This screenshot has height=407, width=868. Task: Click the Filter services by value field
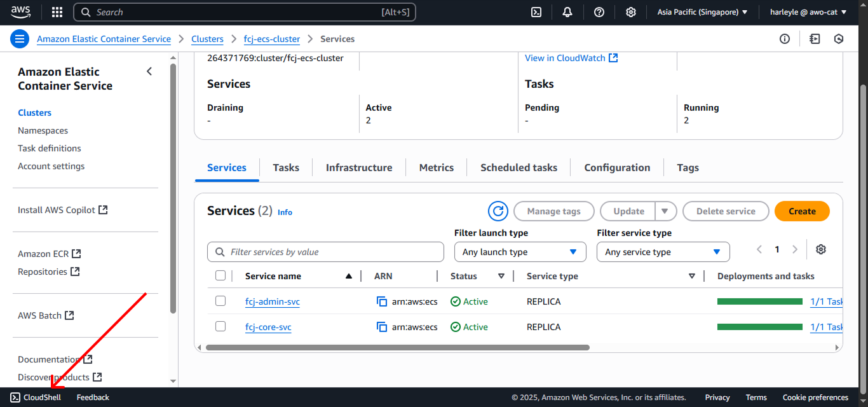(x=325, y=252)
